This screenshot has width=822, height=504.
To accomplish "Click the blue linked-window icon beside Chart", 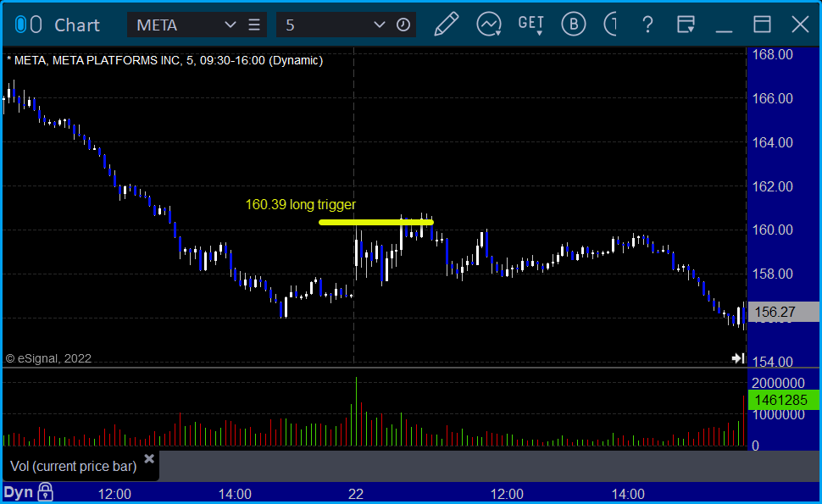I will point(20,25).
